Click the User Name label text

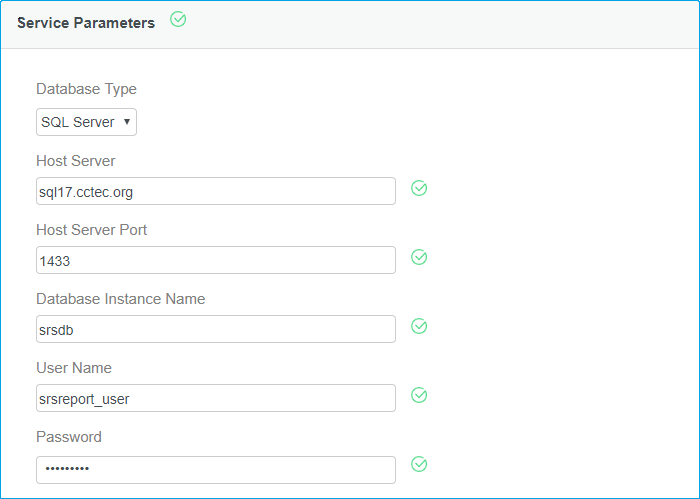pos(74,368)
